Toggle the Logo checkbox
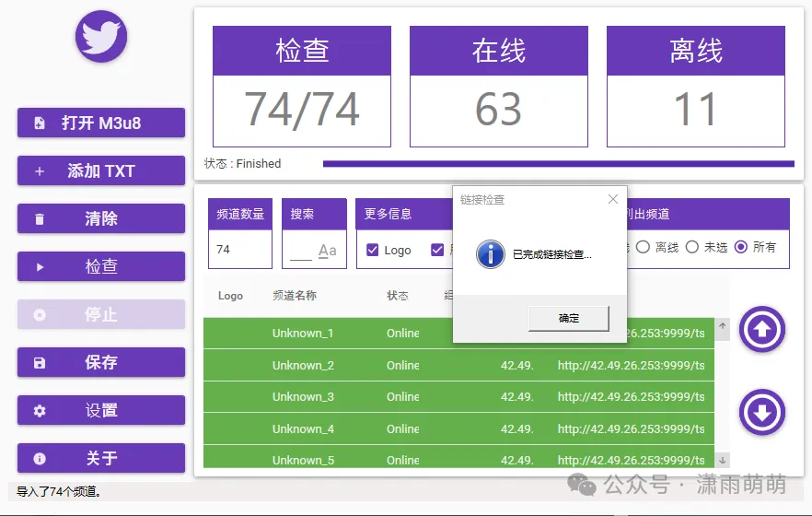Screen dimensions: 812x516 pyautogui.click(x=372, y=251)
